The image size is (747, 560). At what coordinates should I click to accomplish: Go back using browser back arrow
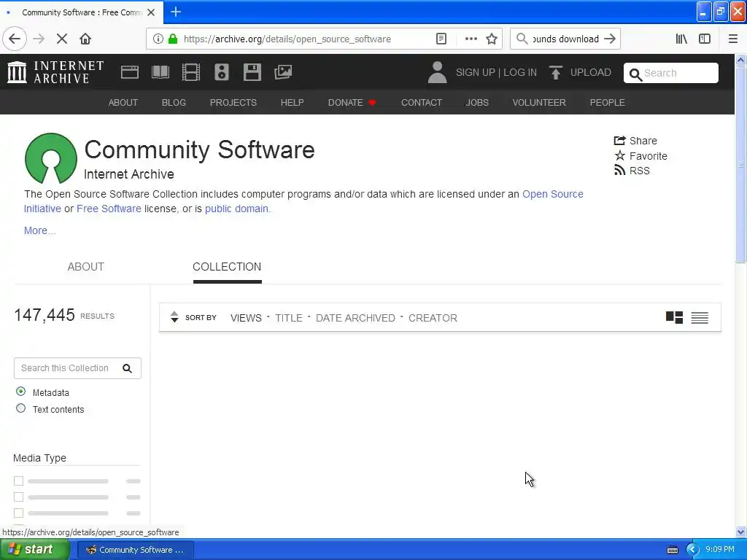pos(15,39)
